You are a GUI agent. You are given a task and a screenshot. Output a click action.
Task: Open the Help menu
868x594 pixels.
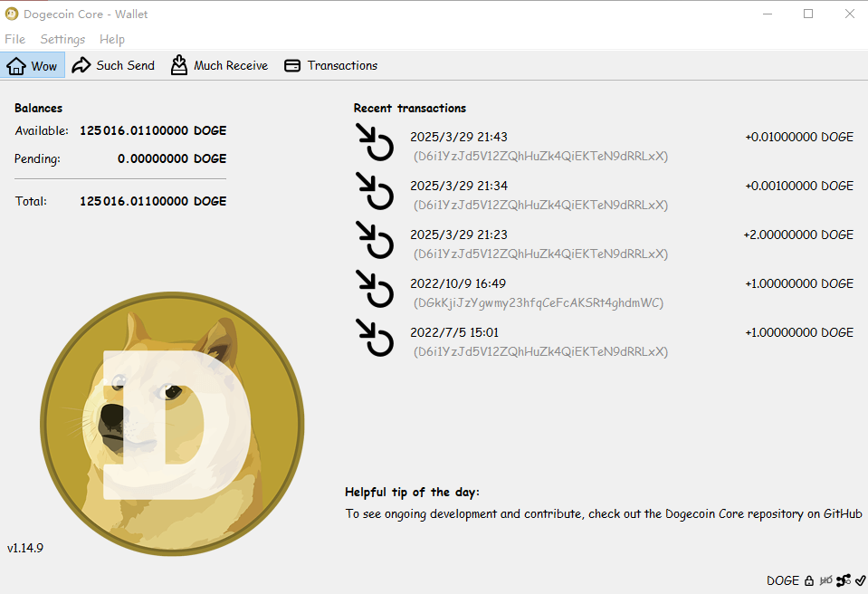click(x=112, y=39)
